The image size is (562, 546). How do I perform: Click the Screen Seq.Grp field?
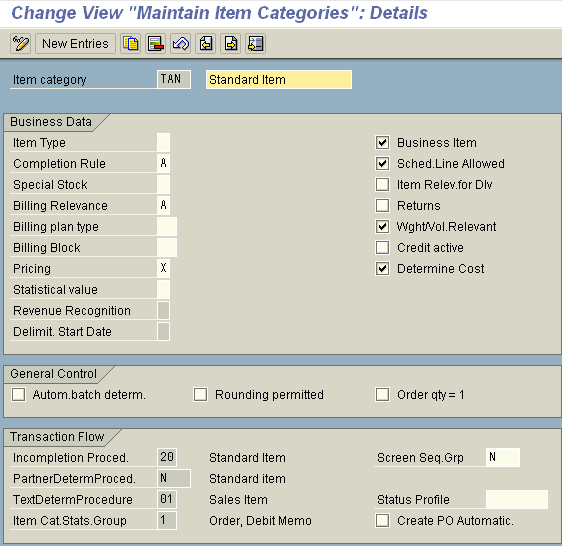(503, 457)
